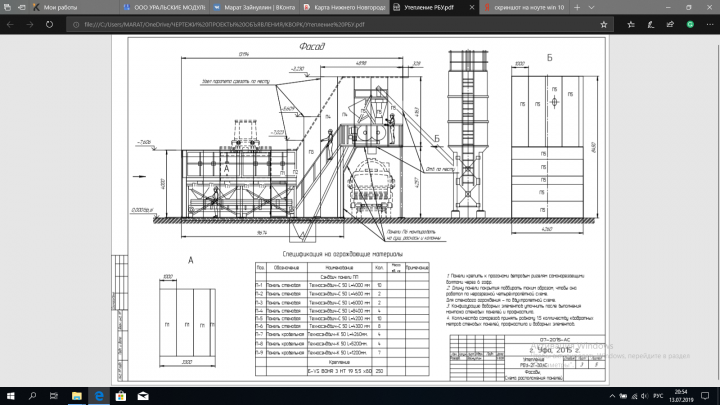This screenshot has width=720, height=405.
Task: Click the Share page icon
Action: click(x=670, y=24)
